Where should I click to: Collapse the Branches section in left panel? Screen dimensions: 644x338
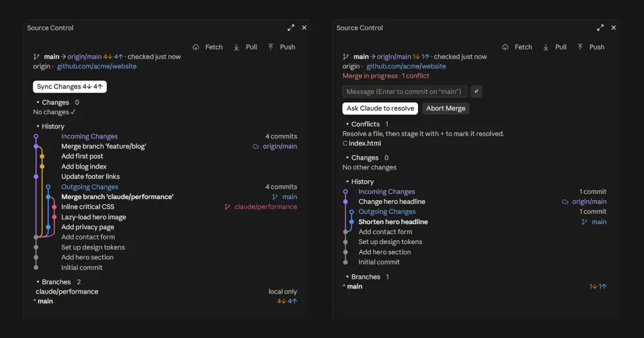pyautogui.click(x=53, y=282)
